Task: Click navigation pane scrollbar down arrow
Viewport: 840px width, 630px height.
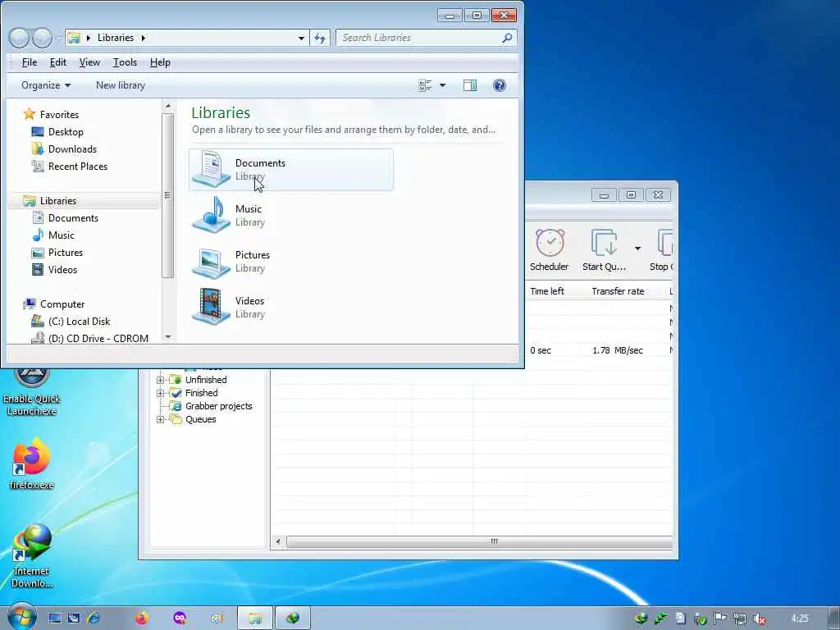Action: [167, 337]
